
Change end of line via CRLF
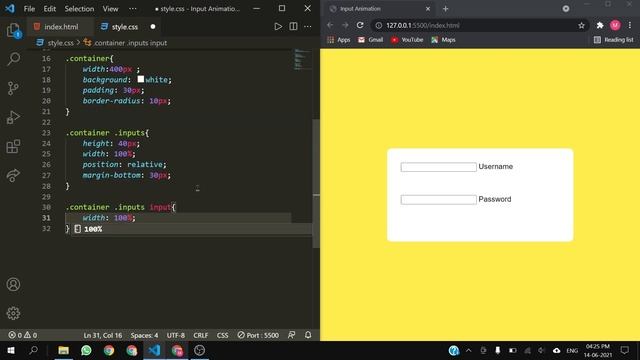pos(201,335)
